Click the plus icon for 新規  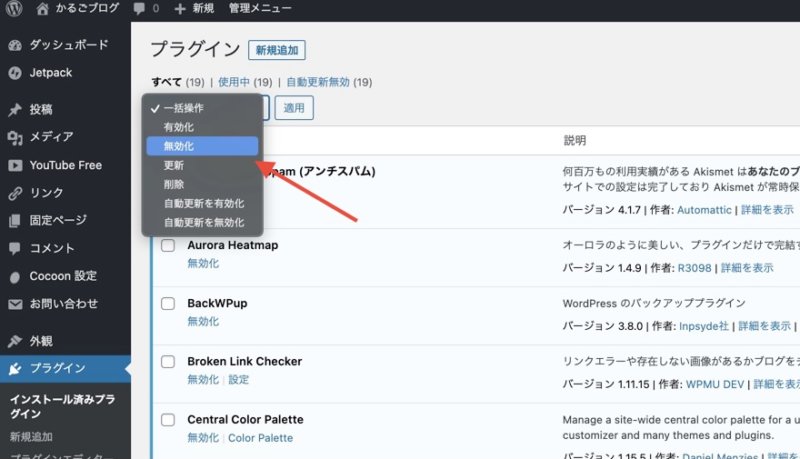180,9
